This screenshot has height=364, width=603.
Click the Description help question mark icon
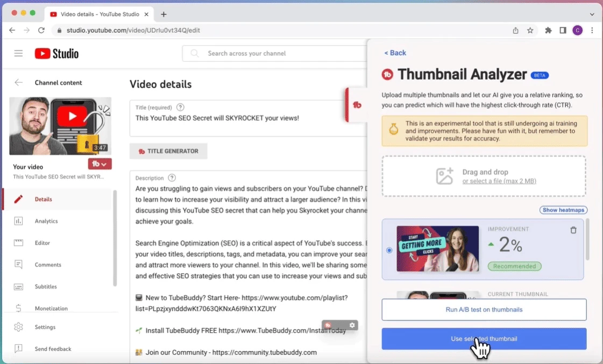172,178
